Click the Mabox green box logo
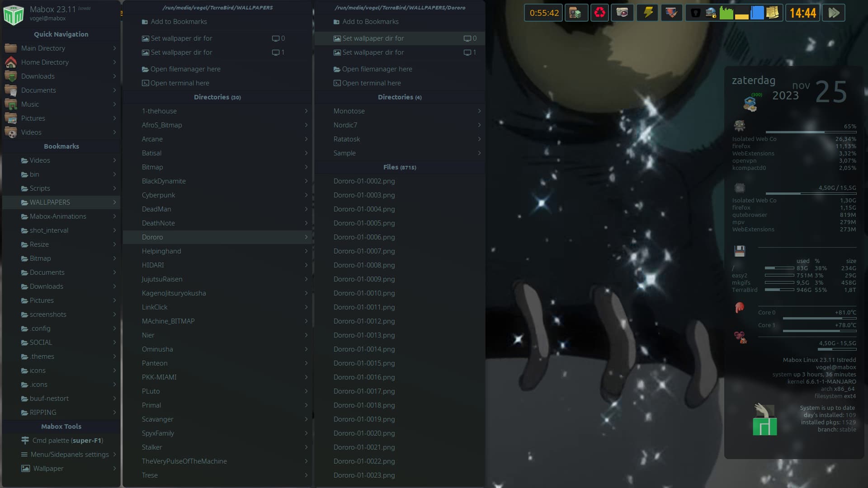The image size is (868, 488). tap(13, 14)
